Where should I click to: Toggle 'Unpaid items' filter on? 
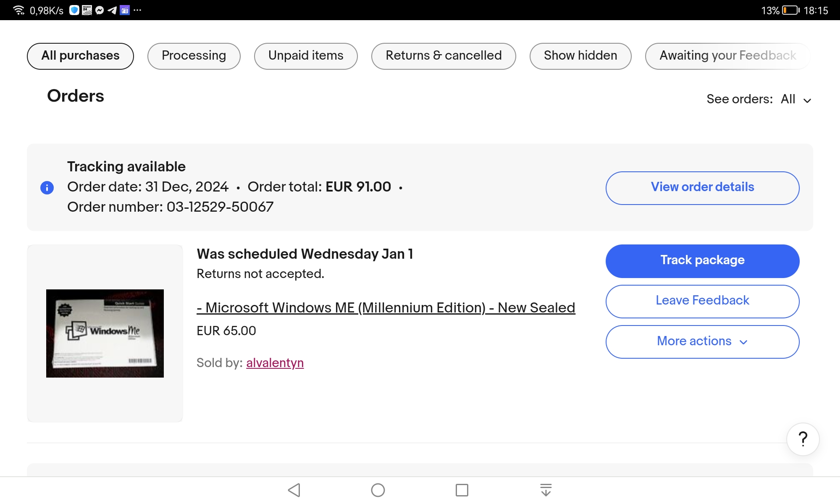(x=307, y=56)
